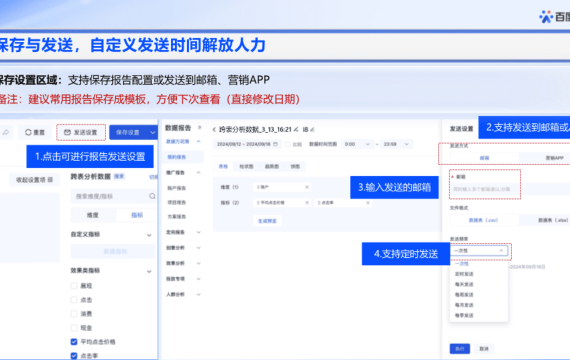570x360 pixels.
Task: Remove the 账户 dimension chip with X
Action: point(307,187)
